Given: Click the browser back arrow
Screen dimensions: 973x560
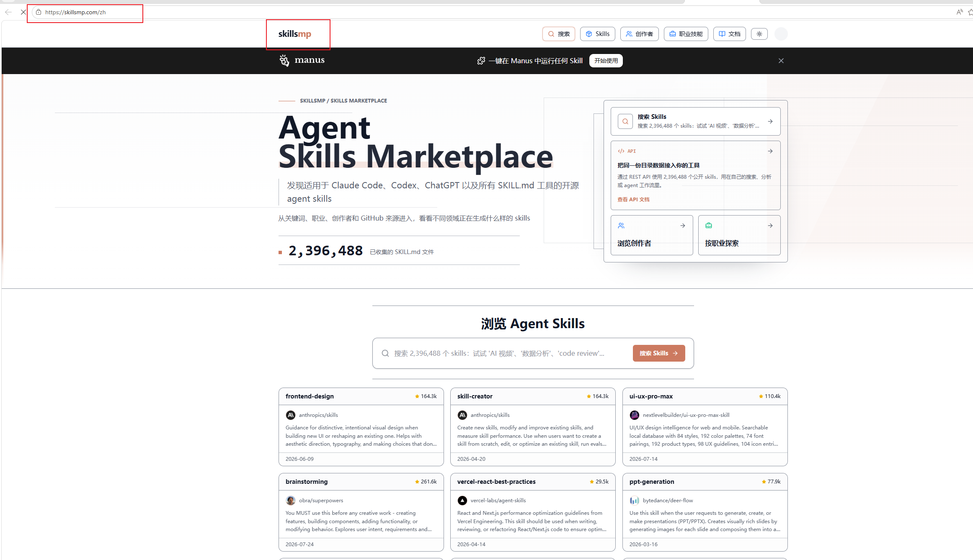Looking at the screenshot, I should click(x=8, y=12).
